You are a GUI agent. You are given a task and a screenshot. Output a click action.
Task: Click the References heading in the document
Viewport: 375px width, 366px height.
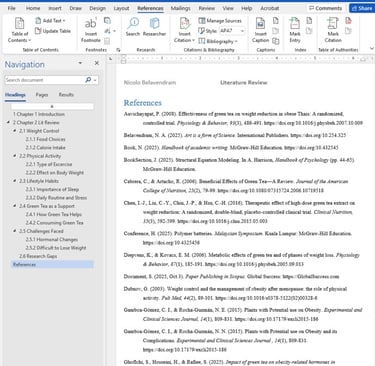143,103
